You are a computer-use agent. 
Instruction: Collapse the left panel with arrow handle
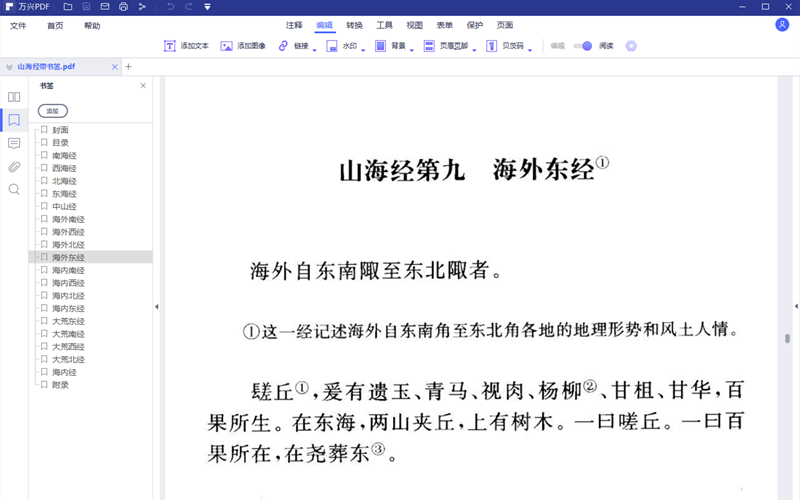pos(156,306)
